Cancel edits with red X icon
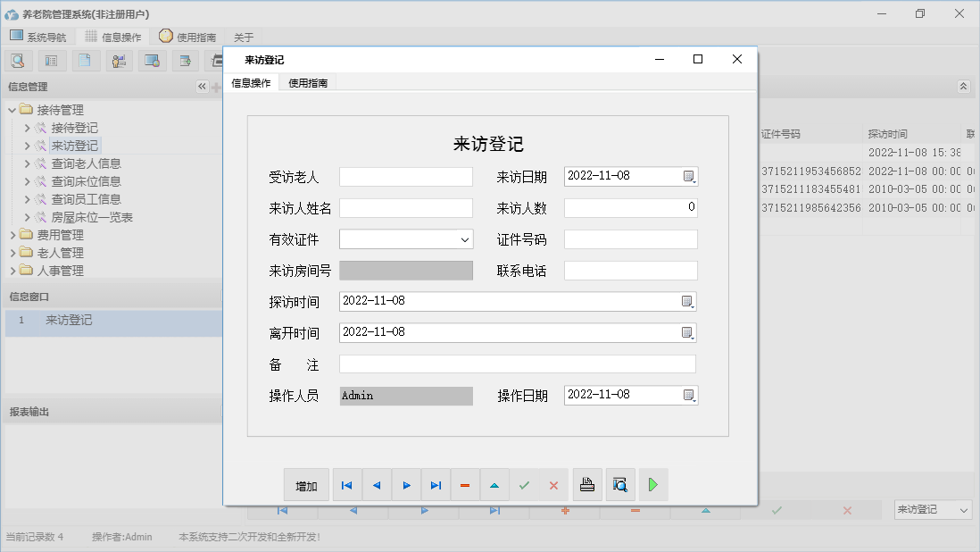The width and height of the screenshot is (980, 552). pos(553,485)
